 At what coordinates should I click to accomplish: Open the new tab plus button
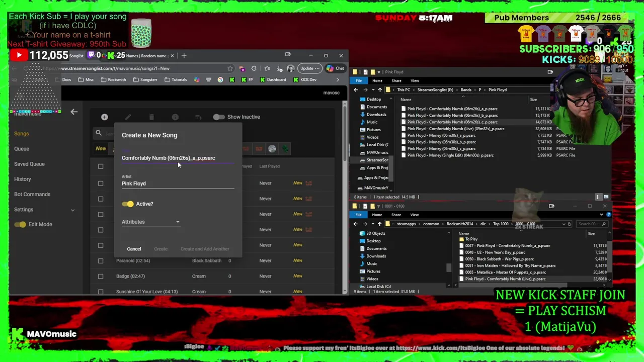(x=184, y=56)
